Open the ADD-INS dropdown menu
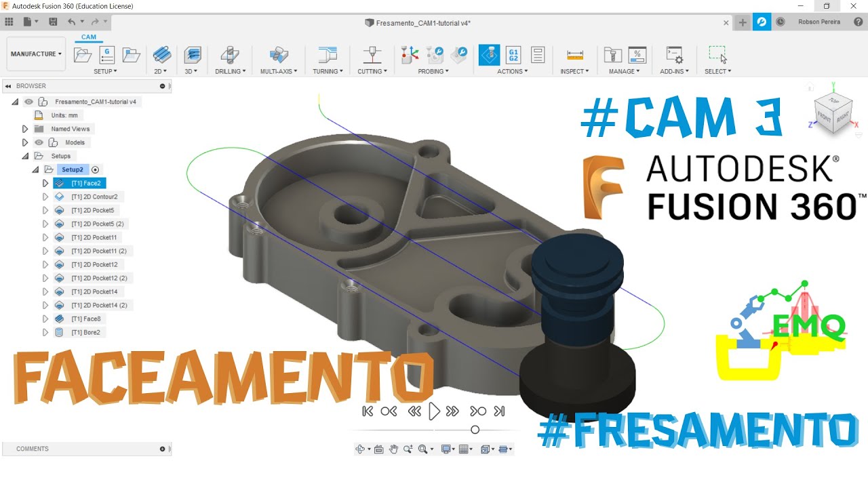This screenshot has height=488, width=868. pyautogui.click(x=674, y=71)
